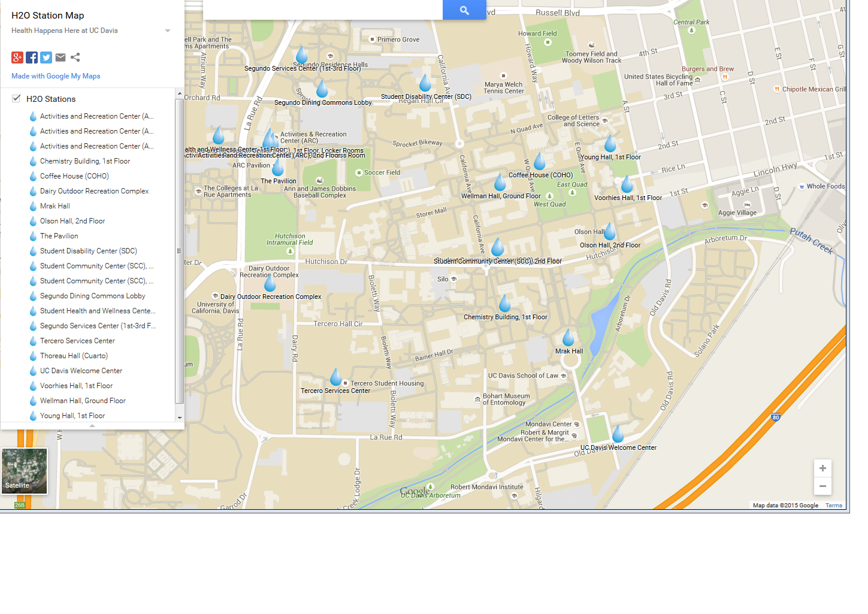The image size is (868, 614).
Task: Click Voorhies Hall map marker
Action: [627, 184]
